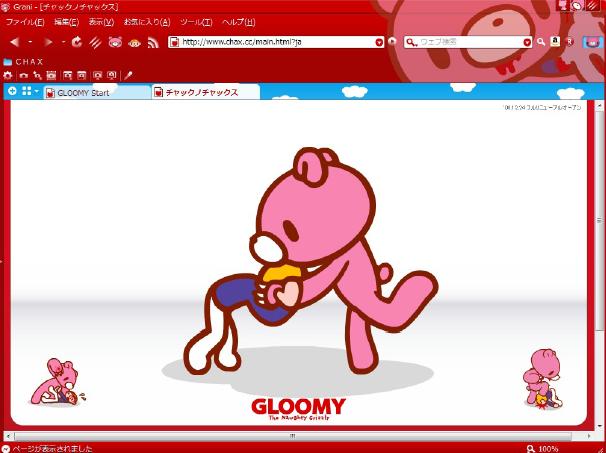Click the horizontal scrollbar thumb

[x=293, y=436]
